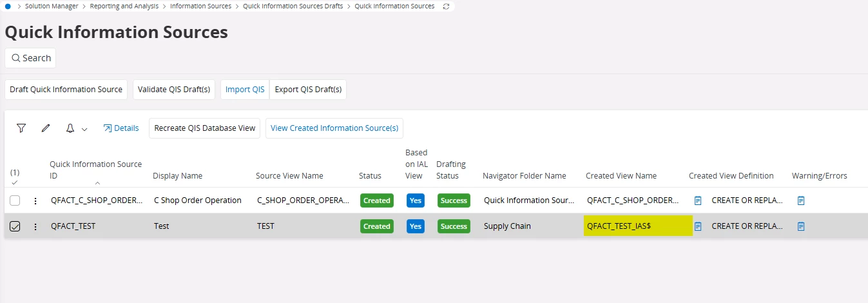Click the Search field

(x=30, y=58)
